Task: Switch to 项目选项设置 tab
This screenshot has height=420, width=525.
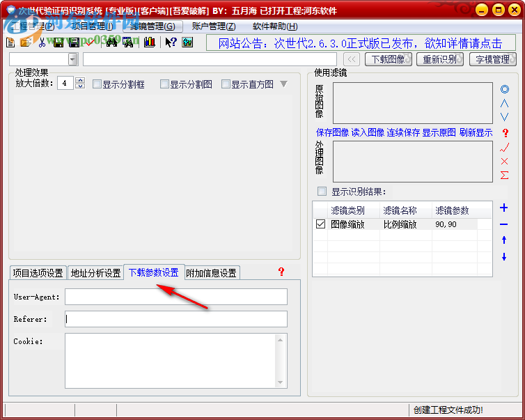Action: pos(38,273)
